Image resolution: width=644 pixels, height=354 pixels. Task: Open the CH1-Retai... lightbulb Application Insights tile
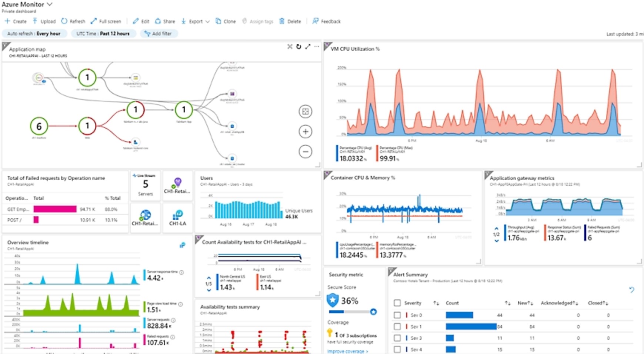177,185
